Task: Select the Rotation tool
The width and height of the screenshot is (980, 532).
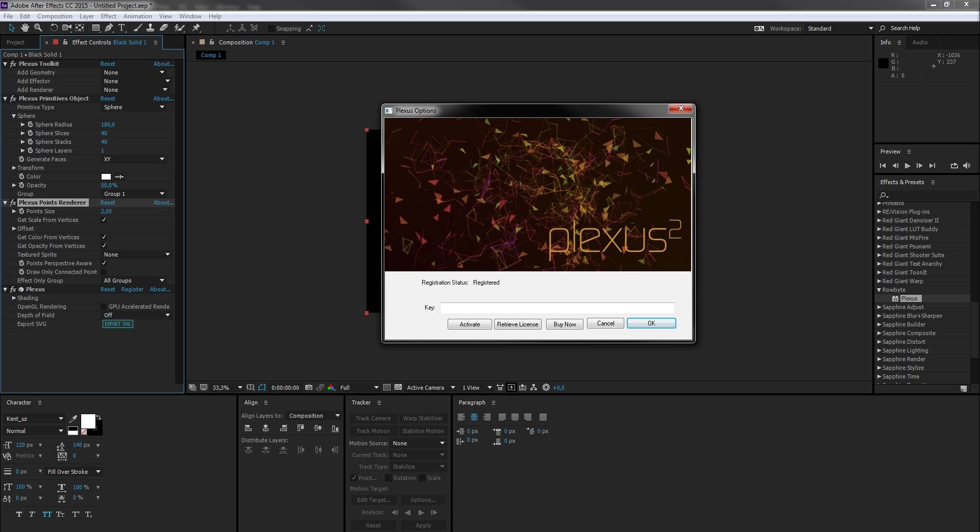Action: click(54, 28)
